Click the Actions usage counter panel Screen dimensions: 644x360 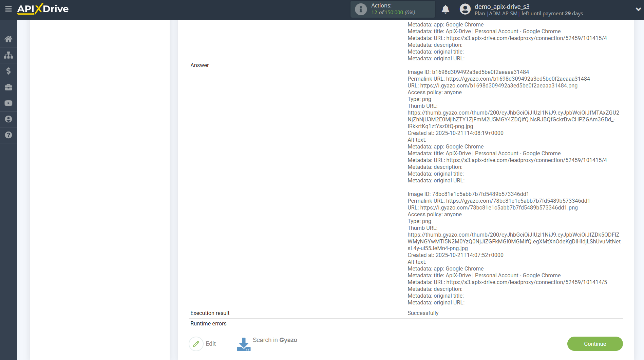click(392, 9)
